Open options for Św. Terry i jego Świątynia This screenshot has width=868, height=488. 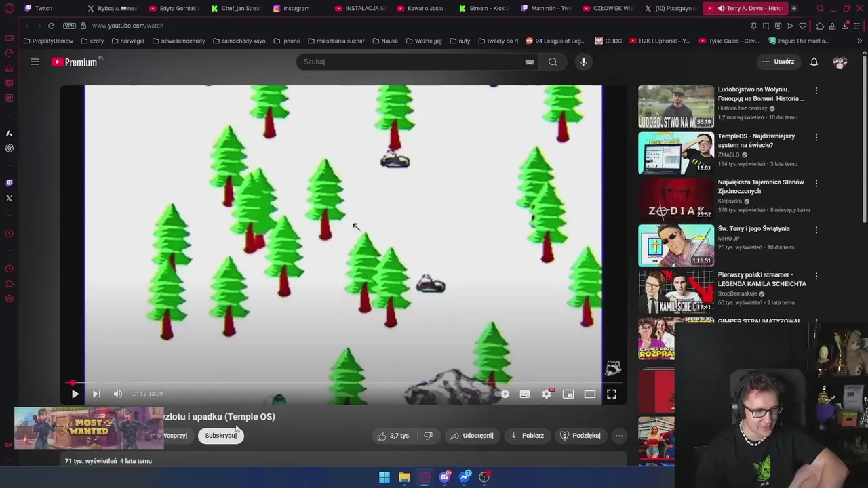point(816,230)
